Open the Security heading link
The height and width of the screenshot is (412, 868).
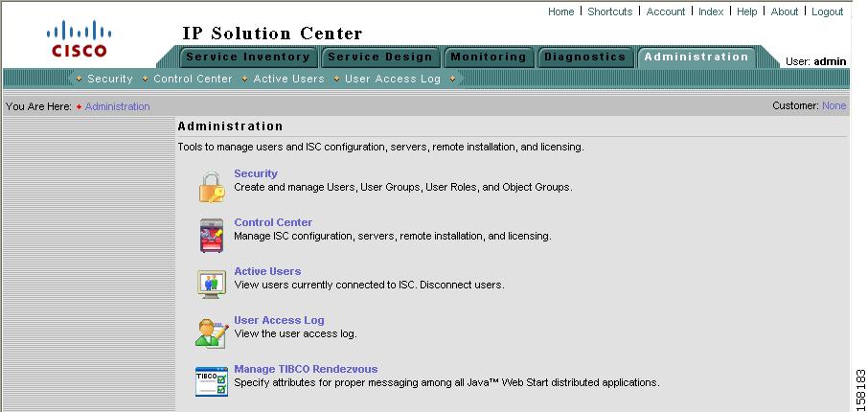pyautogui.click(x=256, y=173)
